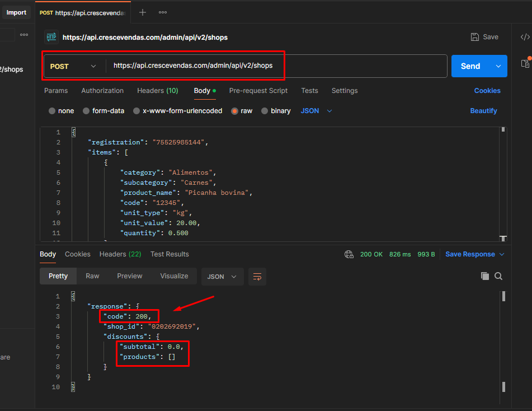Click the Save floppy disk icon
The height and width of the screenshot is (411, 532).
click(475, 37)
